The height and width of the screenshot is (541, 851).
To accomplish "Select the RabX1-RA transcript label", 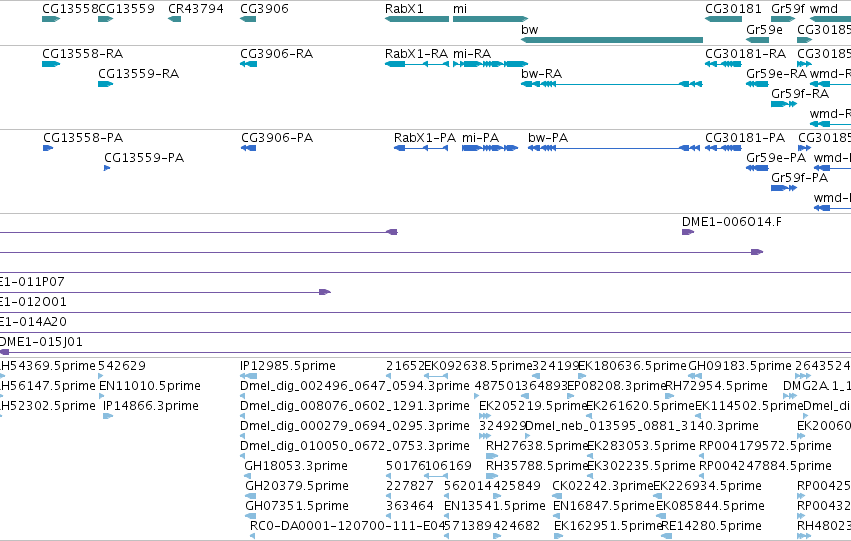I will tap(416, 54).
